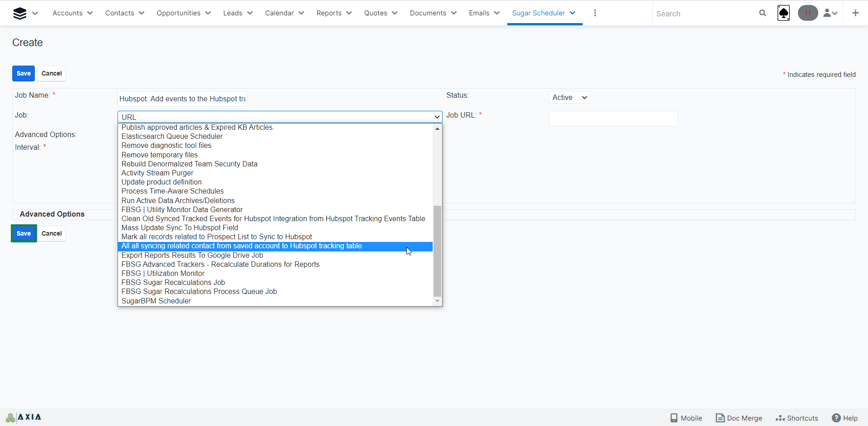Expand the Opportunities module dropdown arrow

coord(208,13)
